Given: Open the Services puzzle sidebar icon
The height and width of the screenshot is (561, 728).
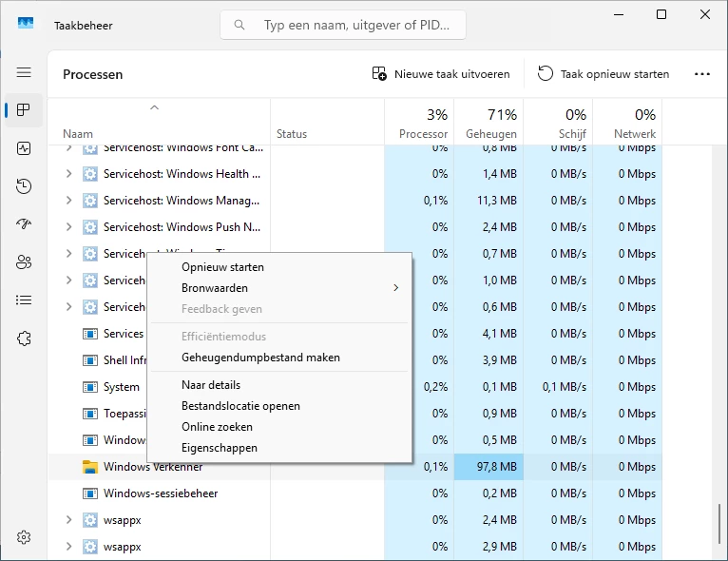Looking at the screenshot, I should pyautogui.click(x=24, y=339).
